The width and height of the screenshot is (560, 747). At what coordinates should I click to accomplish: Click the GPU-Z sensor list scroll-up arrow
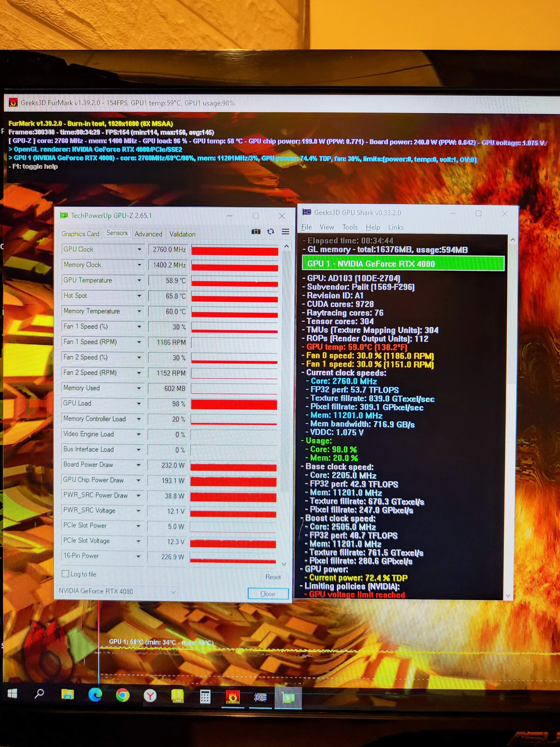[x=287, y=246]
